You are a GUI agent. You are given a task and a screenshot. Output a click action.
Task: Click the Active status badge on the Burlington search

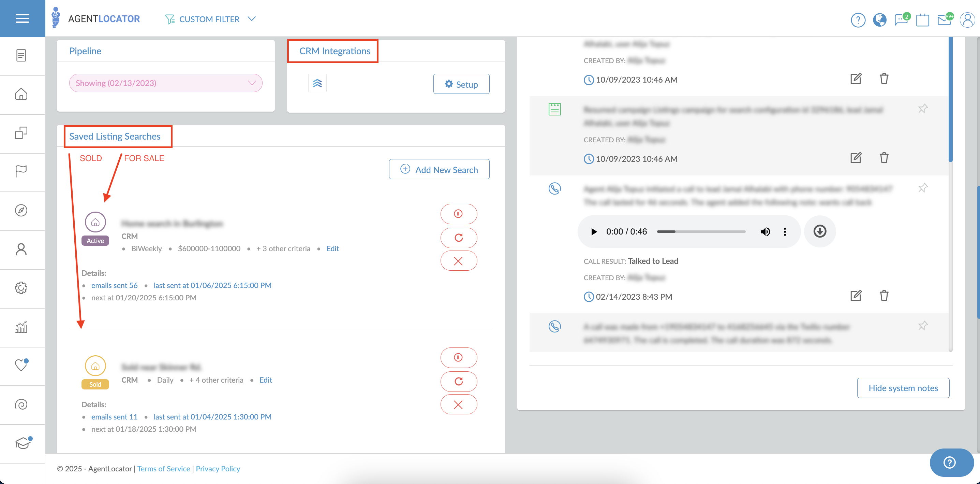point(95,240)
